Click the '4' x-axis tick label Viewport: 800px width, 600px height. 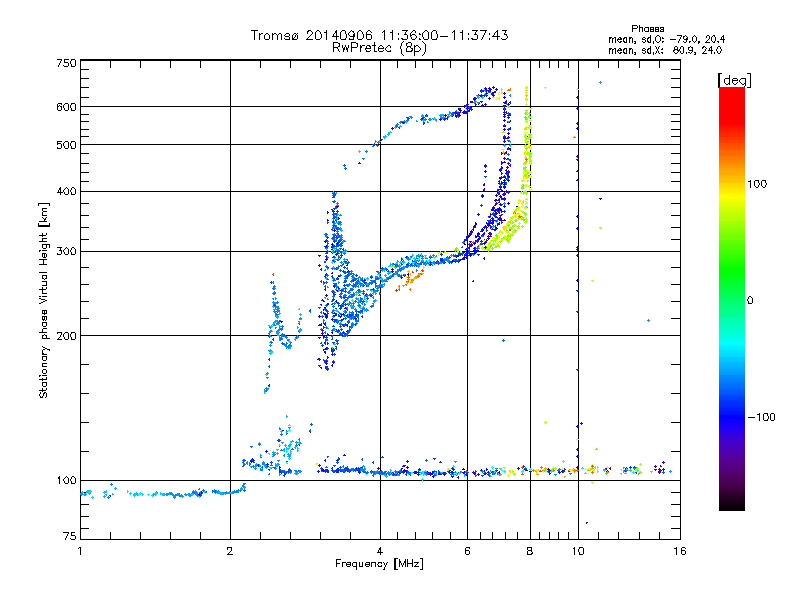point(380,551)
